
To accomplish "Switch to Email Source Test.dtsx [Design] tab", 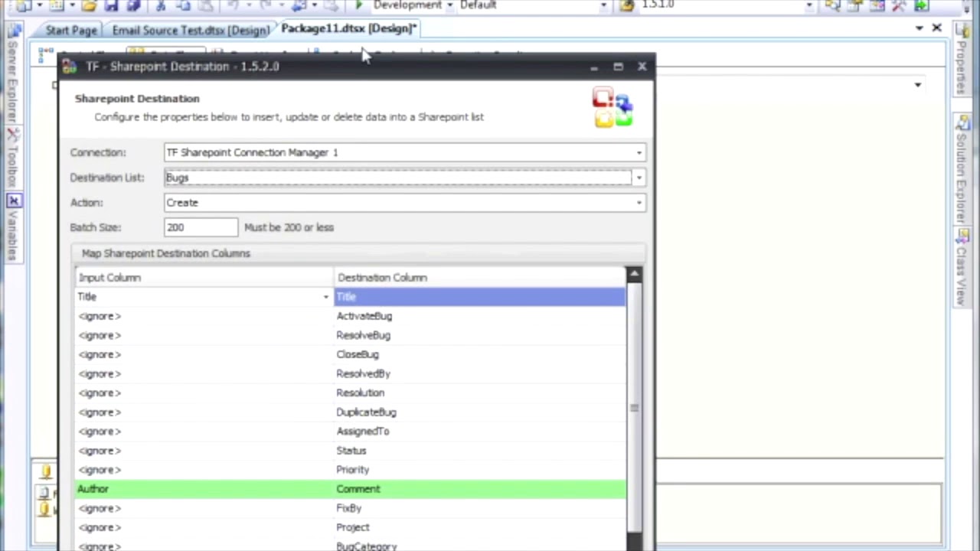I will [191, 30].
